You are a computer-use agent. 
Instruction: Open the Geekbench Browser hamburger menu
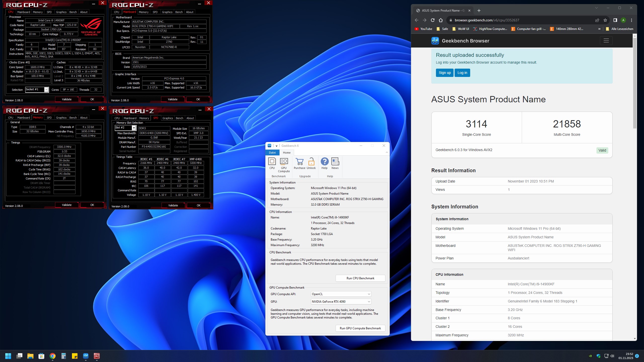pos(606,40)
